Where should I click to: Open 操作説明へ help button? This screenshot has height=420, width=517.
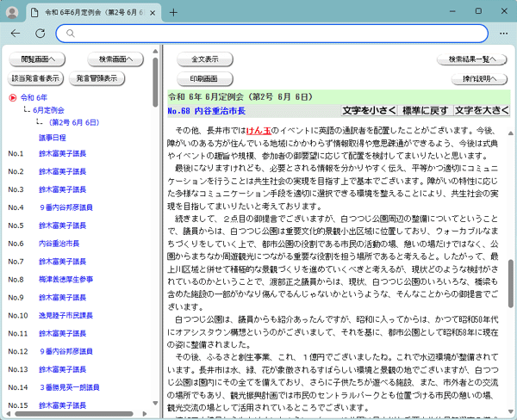pos(479,78)
